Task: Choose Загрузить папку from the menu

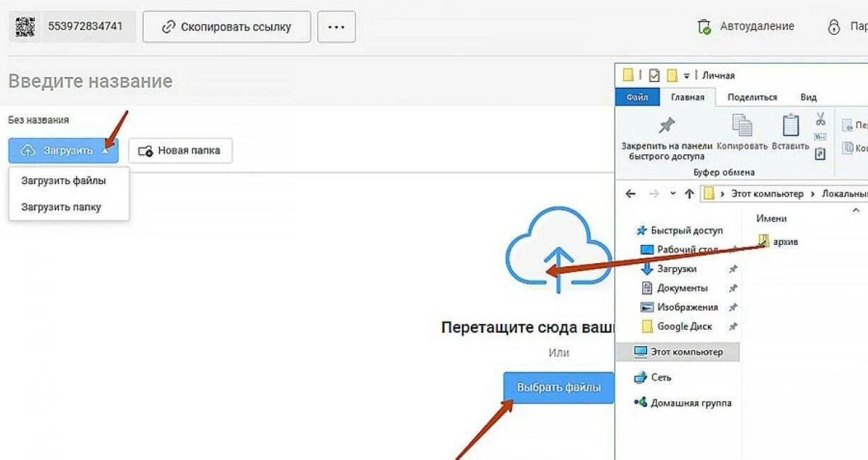Action: tap(61, 207)
